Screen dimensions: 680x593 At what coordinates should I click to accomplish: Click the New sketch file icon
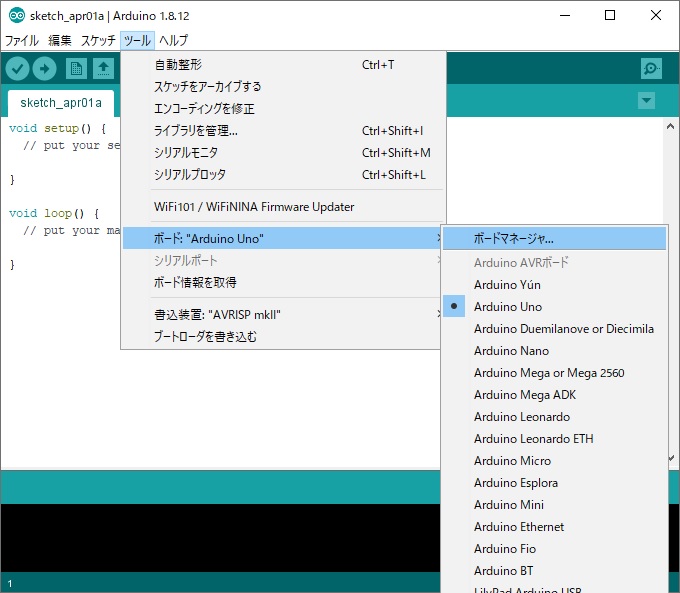(76, 69)
